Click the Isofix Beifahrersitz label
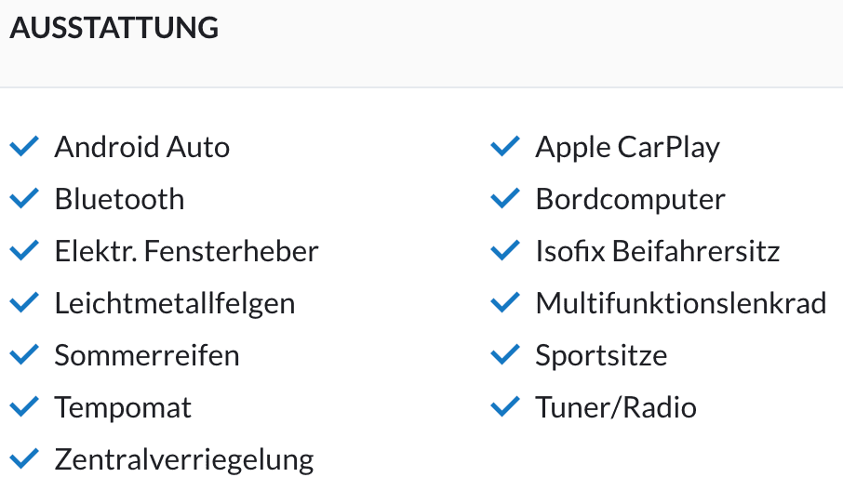Image resolution: width=843 pixels, height=504 pixels. 658,251
